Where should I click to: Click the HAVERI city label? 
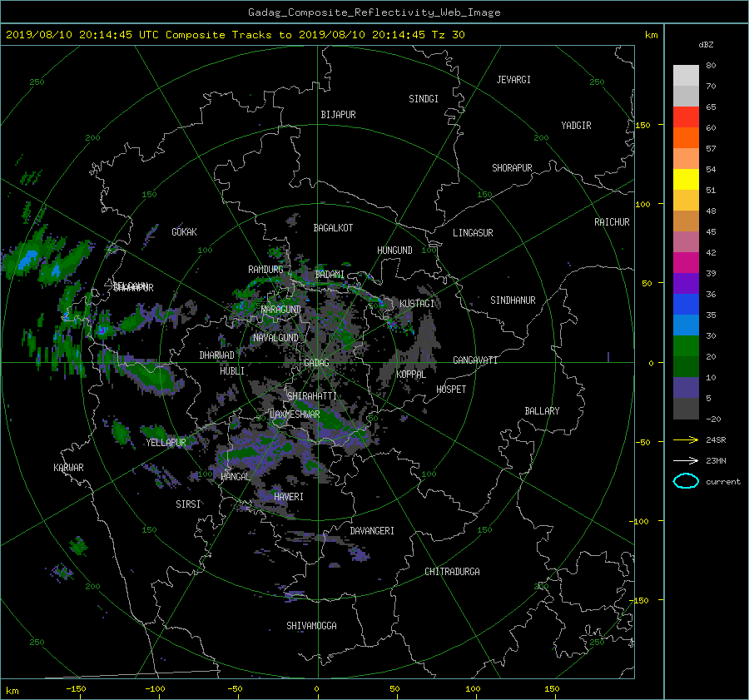click(289, 497)
